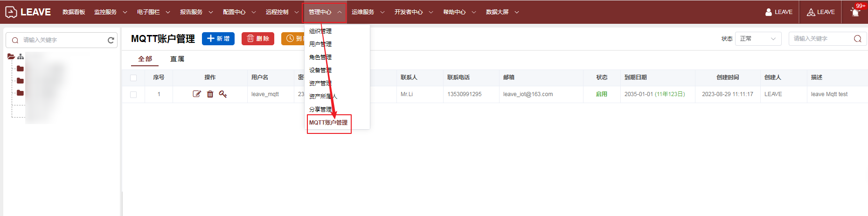Click the edit icon for leave_mqtt row

pos(197,94)
